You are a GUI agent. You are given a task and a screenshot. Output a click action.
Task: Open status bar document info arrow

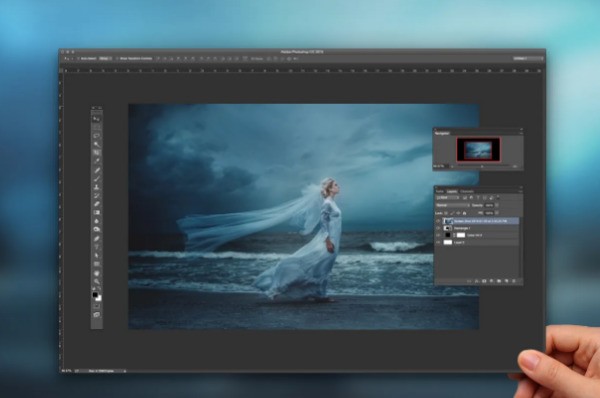click(x=125, y=371)
